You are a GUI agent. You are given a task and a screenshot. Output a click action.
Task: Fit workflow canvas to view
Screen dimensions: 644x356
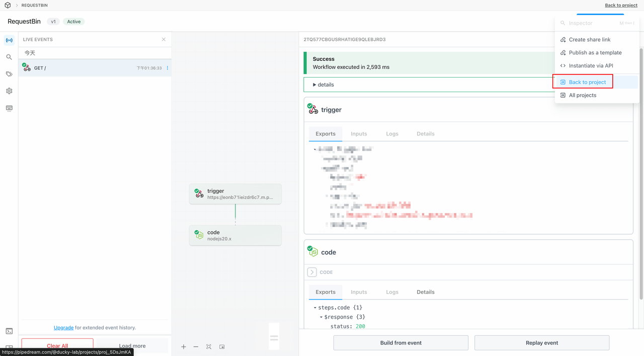tap(209, 347)
